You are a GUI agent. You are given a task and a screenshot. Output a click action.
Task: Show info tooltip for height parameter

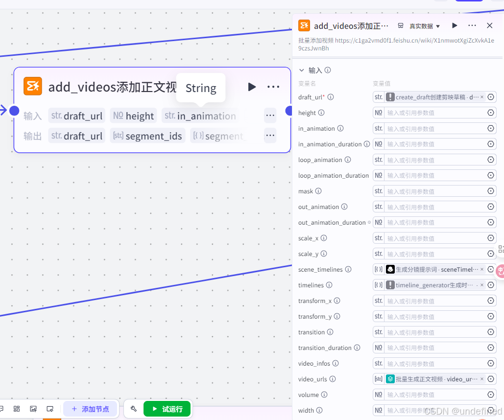pos(321,113)
